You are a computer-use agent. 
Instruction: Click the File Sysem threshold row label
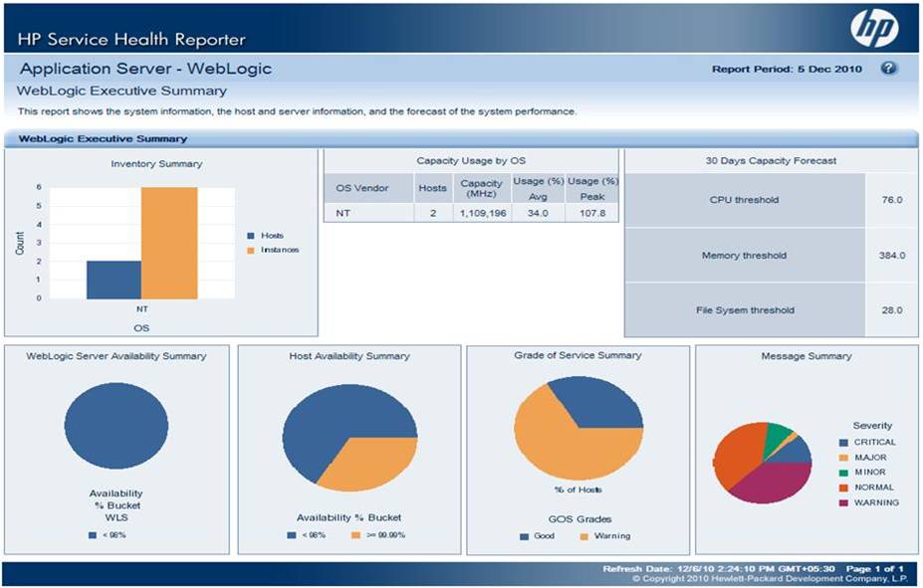pos(745,309)
